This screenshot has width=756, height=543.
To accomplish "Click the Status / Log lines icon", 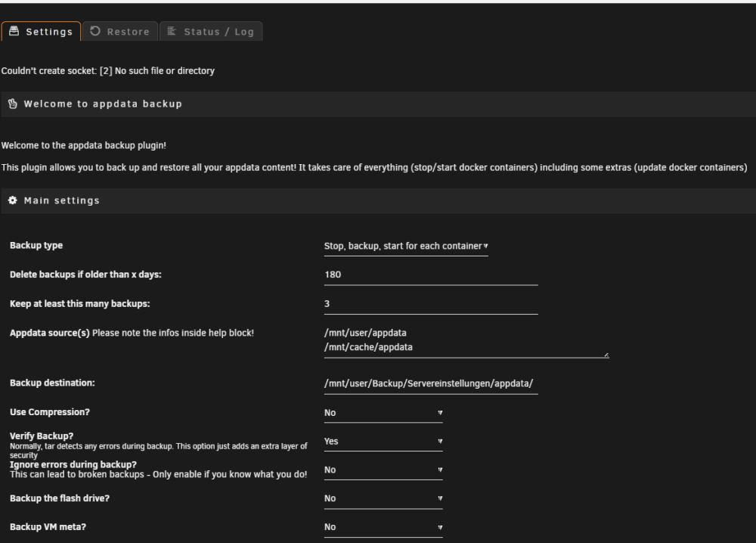I will [172, 31].
